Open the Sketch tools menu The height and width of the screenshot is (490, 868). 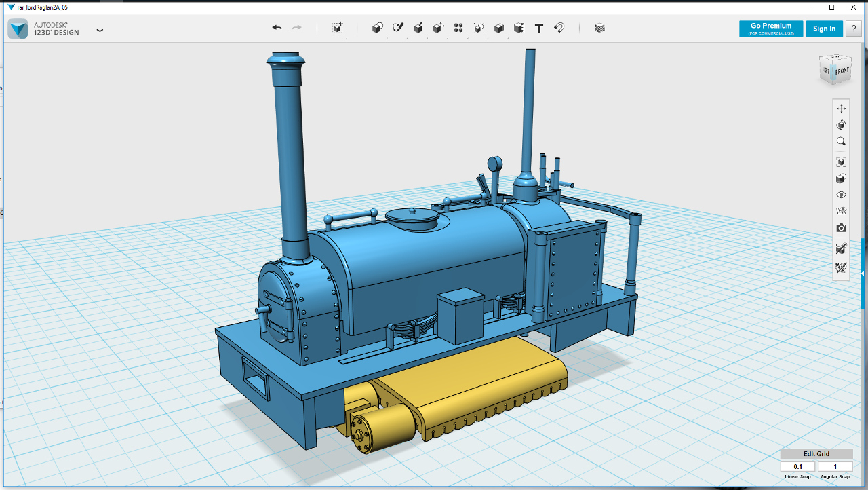click(x=398, y=28)
